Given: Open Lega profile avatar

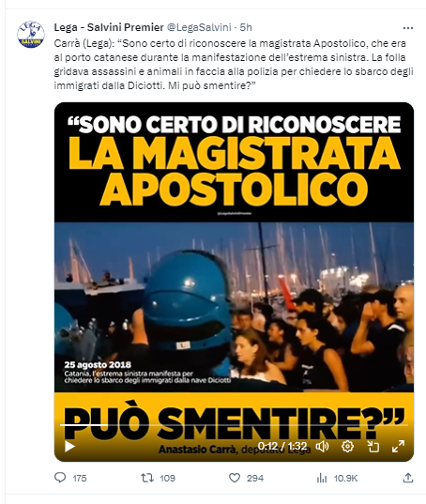Looking at the screenshot, I should coord(31,35).
